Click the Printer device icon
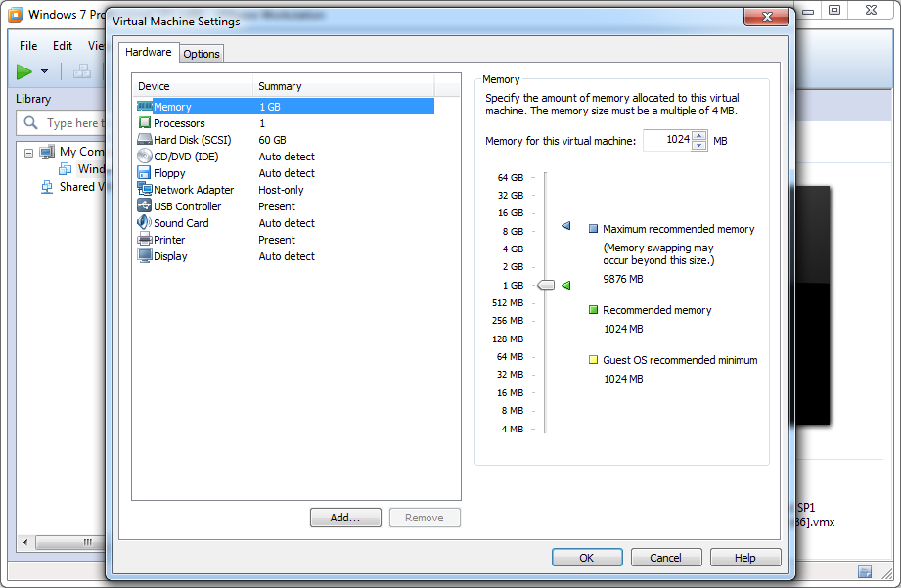The width and height of the screenshot is (901, 588). tap(145, 240)
